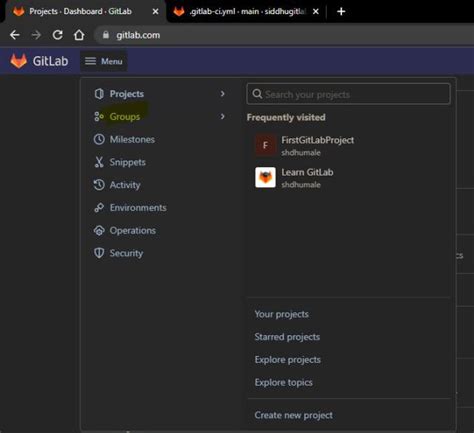
Task: Click the search magnifier icon
Action: (x=257, y=94)
